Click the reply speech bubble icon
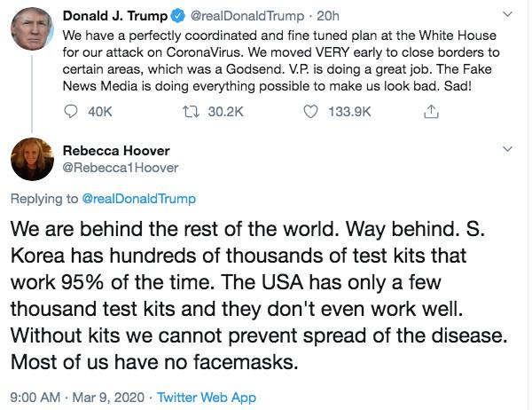532x410 pixels. [73, 112]
